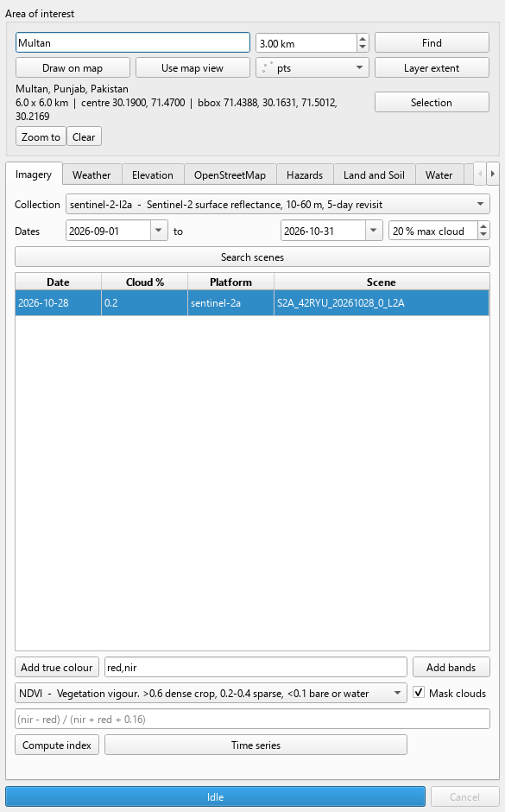The width and height of the screenshot is (505, 812).
Task: Decrease the 3.00 km radius value
Action: coord(363,48)
